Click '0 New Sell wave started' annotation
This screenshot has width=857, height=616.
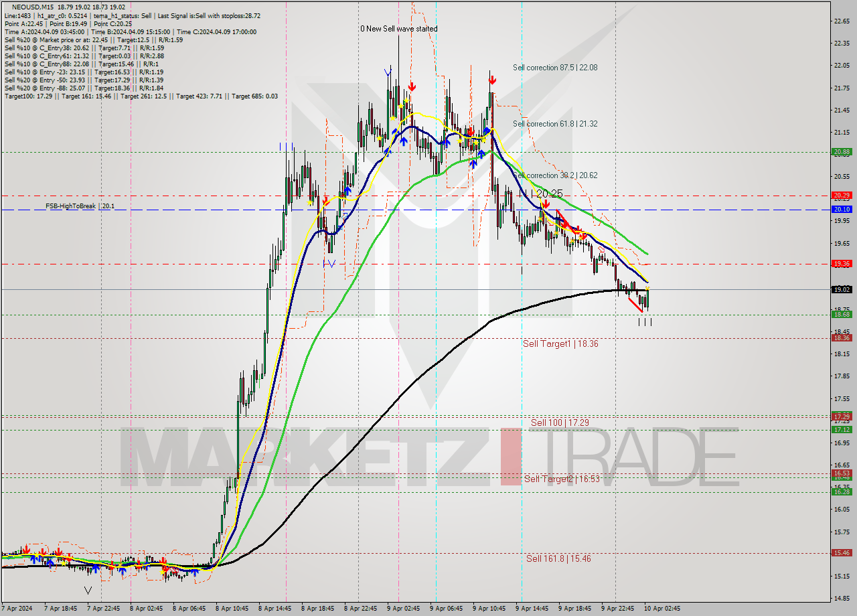click(399, 29)
